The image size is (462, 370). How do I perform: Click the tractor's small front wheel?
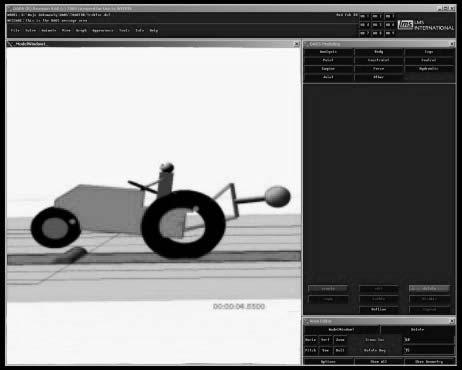pos(55,227)
